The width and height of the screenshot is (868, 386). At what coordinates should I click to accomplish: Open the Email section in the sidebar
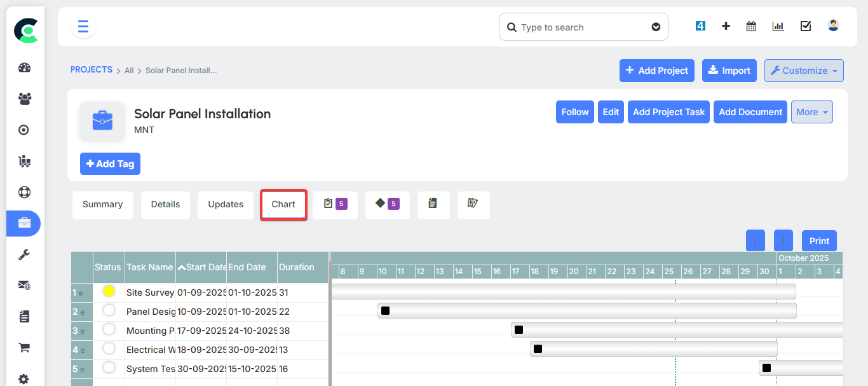point(24,285)
